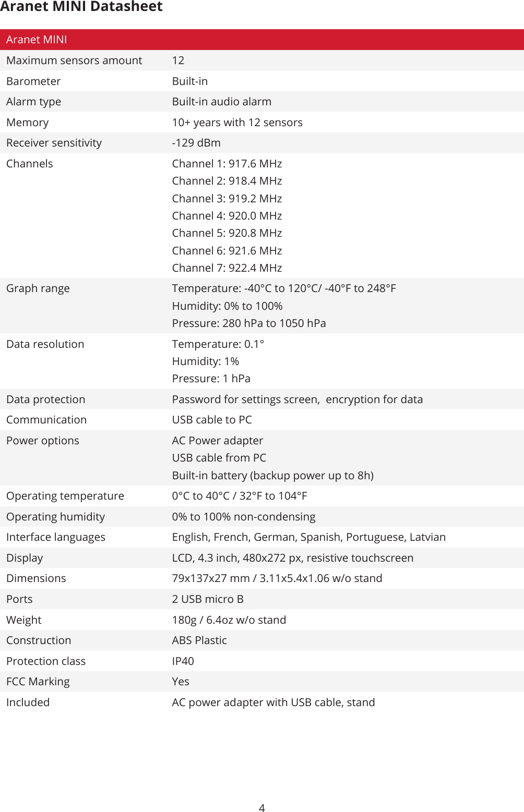
Task: Click the "Built-in battery (backup power up to 8h)" line
Action: tap(272, 476)
